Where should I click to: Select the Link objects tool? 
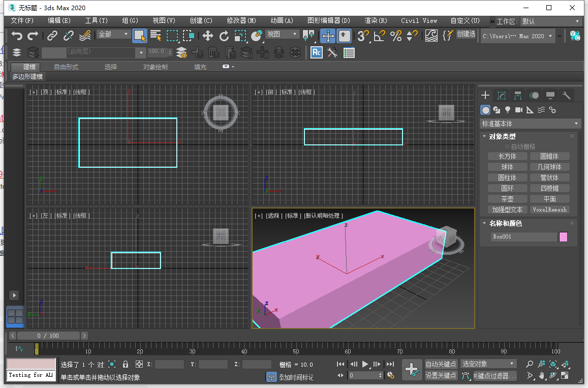[x=52, y=36]
